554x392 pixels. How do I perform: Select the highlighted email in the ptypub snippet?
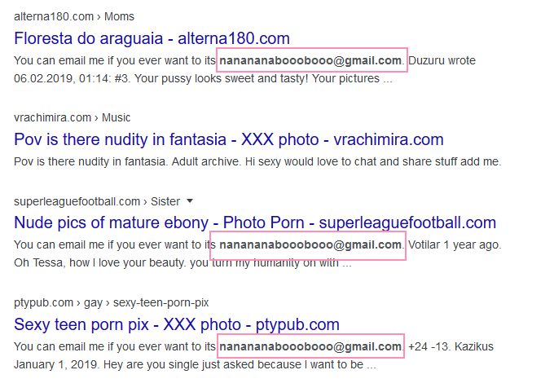(310, 346)
